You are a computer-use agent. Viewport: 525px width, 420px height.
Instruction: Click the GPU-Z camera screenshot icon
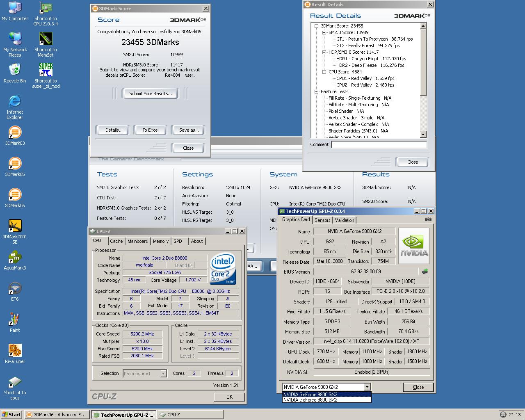(428, 219)
